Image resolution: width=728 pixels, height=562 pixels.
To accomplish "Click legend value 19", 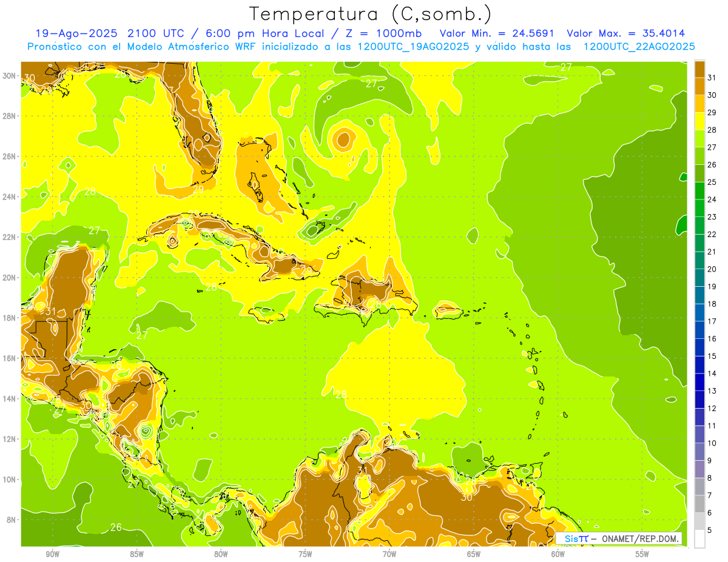I will [x=712, y=286].
